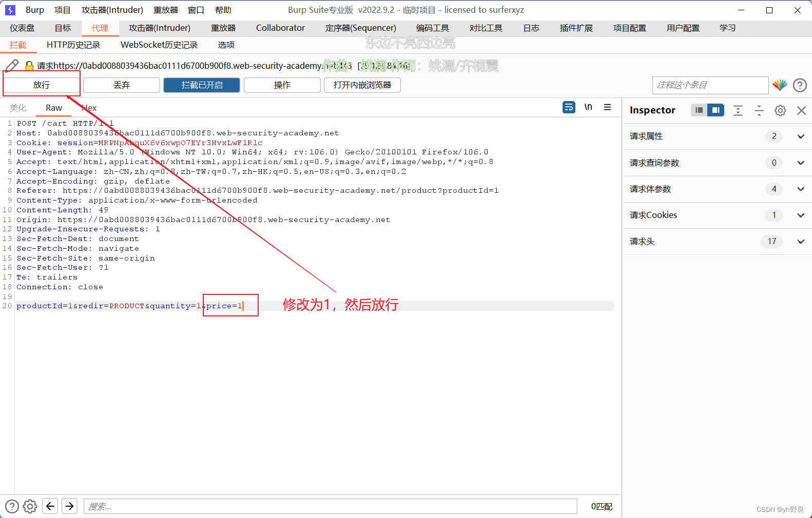Viewport: 812px width, 518px height.
Task: Open the search settings gear icon at the bottom
Action: (30, 506)
